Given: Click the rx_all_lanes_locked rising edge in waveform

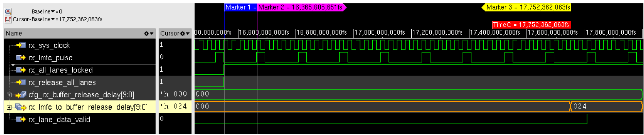Looking at the screenshot, I should pos(224,69).
